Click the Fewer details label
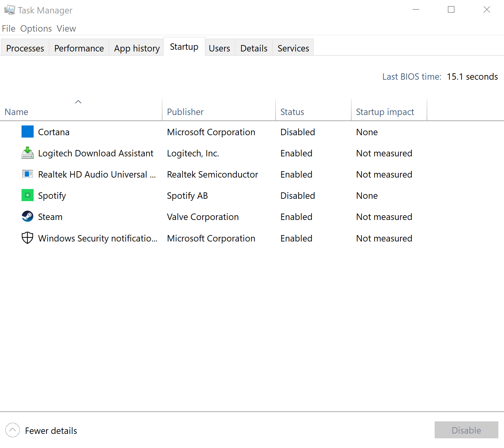 point(51,431)
